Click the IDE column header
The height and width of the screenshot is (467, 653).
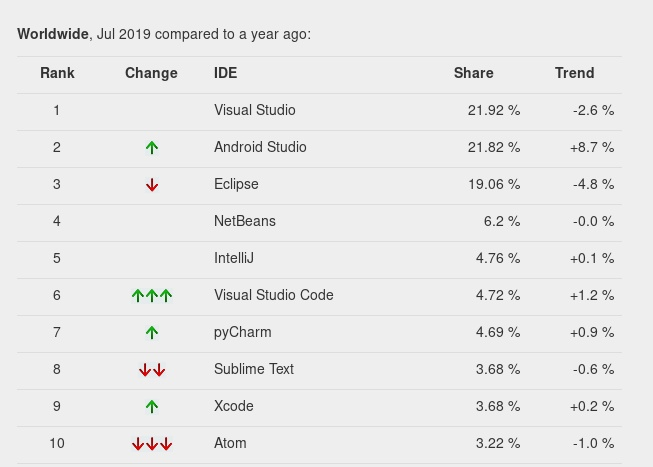coord(226,73)
